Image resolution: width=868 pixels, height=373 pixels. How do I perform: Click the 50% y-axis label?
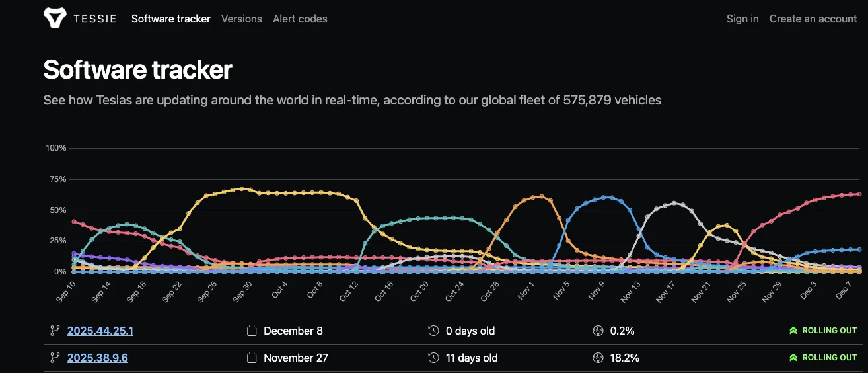coord(58,210)
